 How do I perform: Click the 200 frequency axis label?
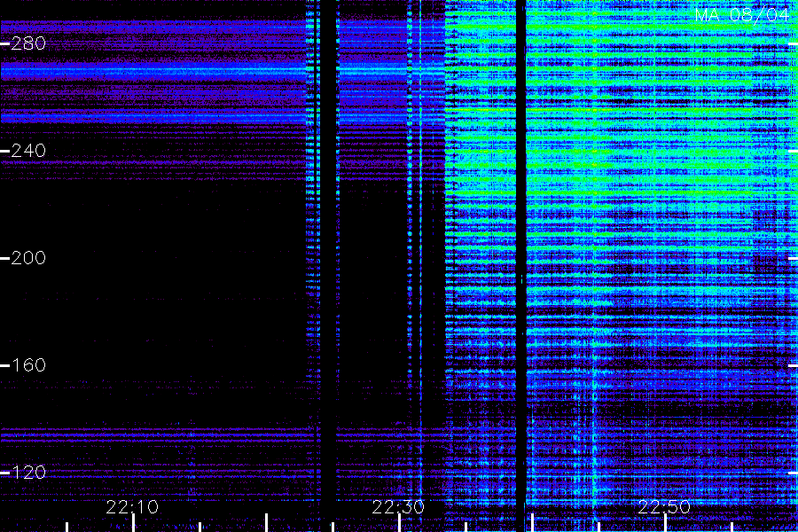(x=28, y=258)
